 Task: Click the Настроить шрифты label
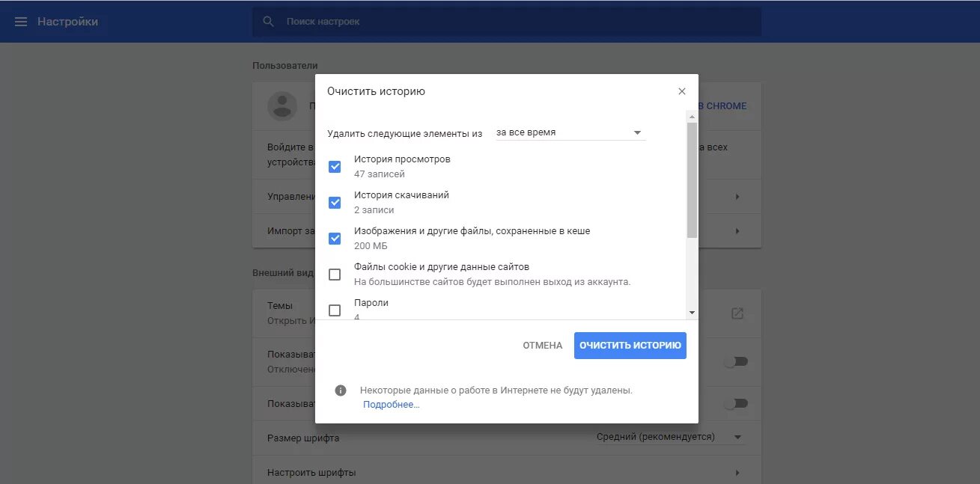point(311,473)
